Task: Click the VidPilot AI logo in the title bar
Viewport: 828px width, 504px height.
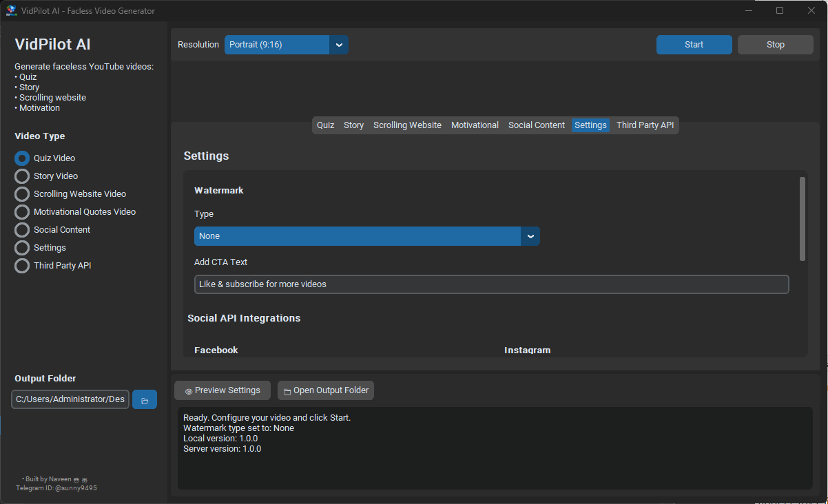Action: (x=10, y=10)
